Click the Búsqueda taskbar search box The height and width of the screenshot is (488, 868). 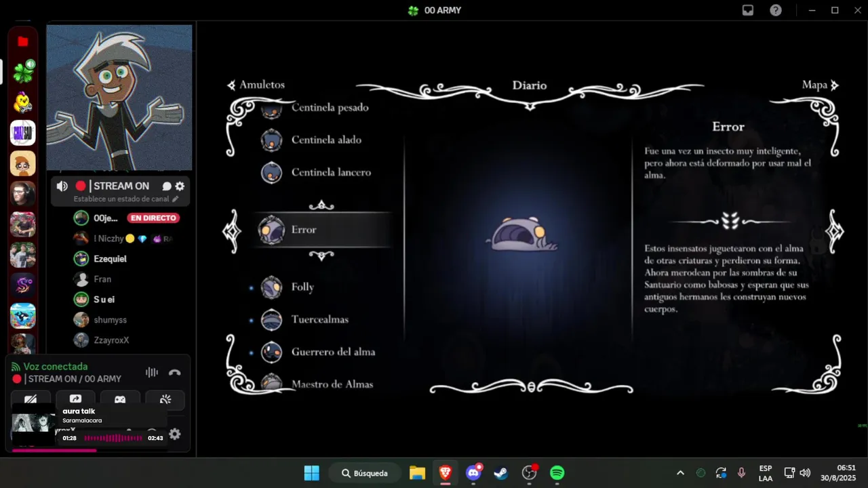(x=366, y=473)
